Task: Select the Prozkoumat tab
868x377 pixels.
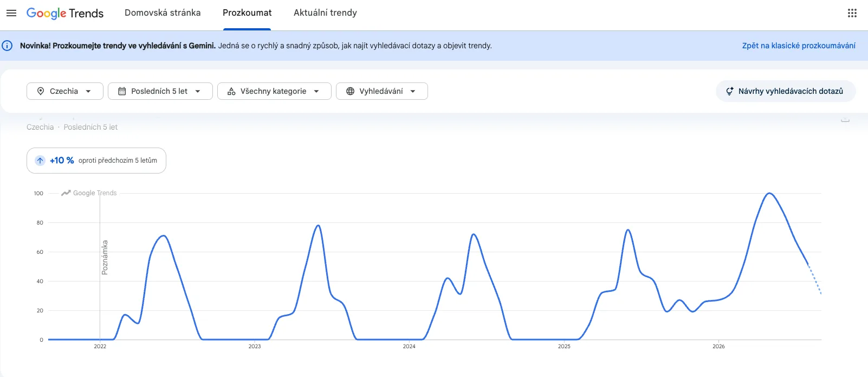Action: [247, 12]
